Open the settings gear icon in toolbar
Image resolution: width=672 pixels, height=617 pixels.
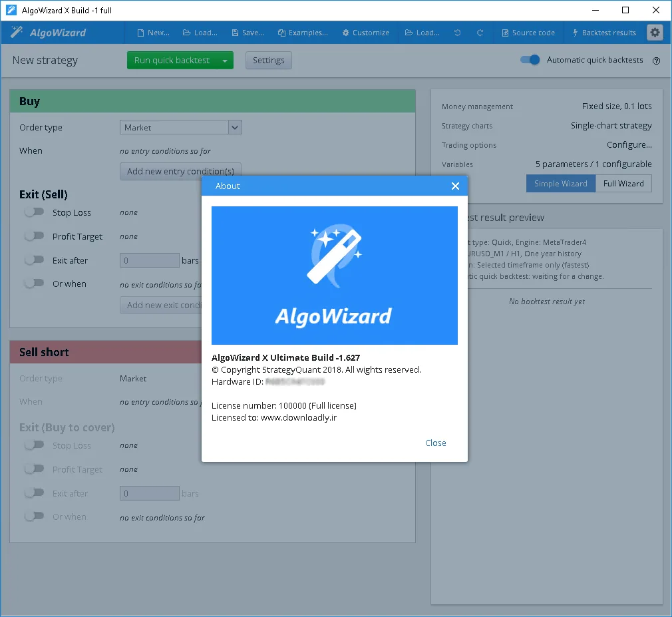click(x=655, y=33)
